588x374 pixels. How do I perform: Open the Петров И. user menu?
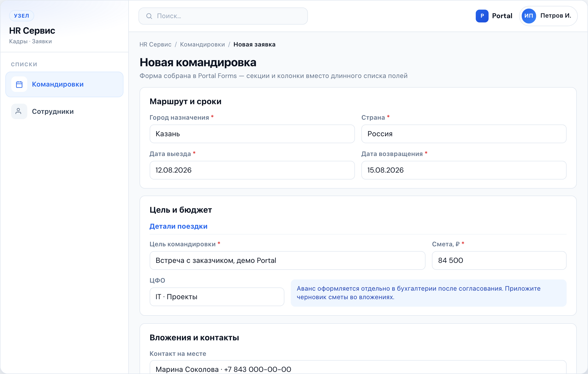(548, 16)
